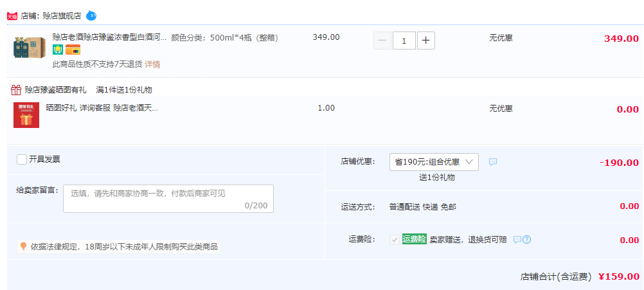644x290 pixels.
Task: Click 无优惠 in the liquor product row
Action: click(x=501, y=38)
